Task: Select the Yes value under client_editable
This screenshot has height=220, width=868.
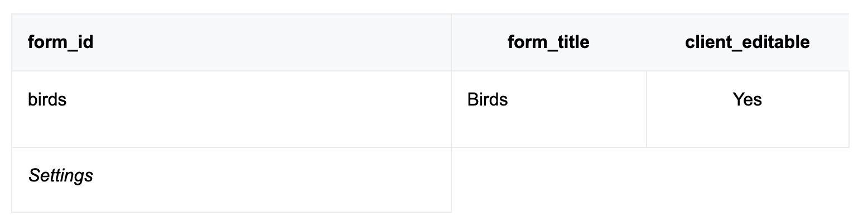Action: [x=748, y=109]
